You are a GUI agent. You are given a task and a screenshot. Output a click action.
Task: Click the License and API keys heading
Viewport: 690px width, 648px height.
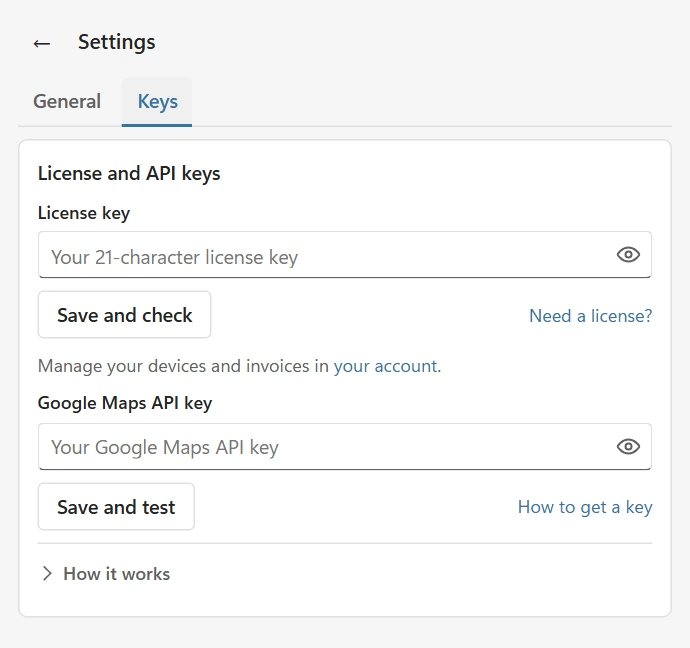pyautogui.click(x=129, y=173)
